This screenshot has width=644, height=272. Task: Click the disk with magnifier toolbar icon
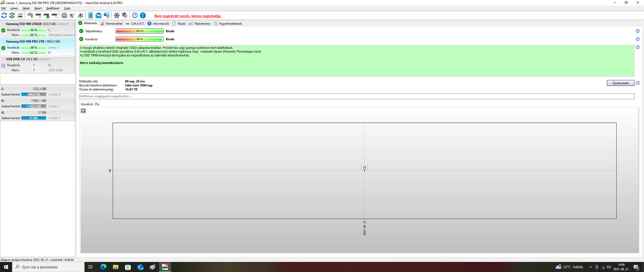[54, 15]
